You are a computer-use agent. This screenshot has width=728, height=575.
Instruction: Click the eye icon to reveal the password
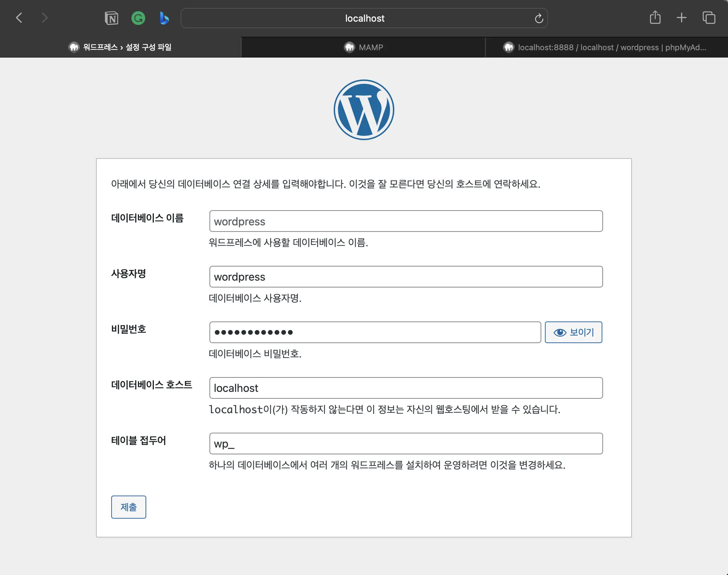(560, 332)
